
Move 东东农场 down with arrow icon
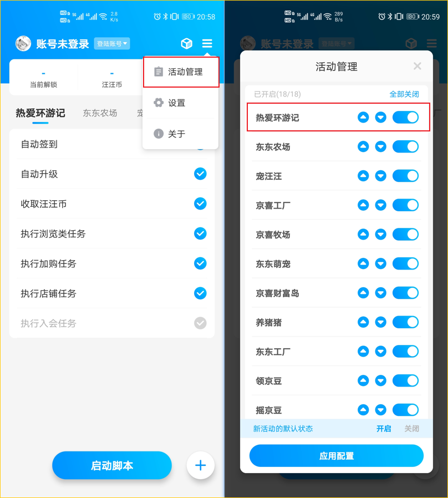click(381, 146)
